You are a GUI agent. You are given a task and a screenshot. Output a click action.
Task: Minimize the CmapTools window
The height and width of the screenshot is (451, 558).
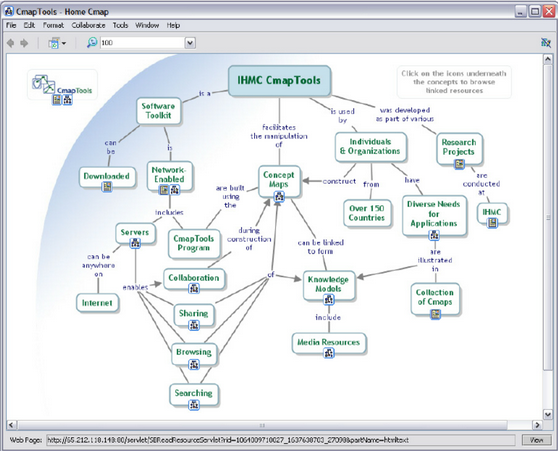[521, 12]
